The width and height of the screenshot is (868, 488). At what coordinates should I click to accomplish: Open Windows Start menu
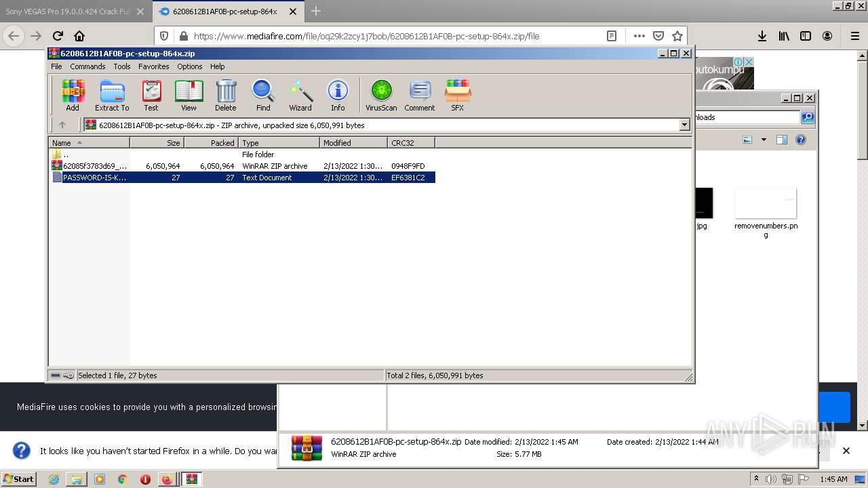coord(19,479)
